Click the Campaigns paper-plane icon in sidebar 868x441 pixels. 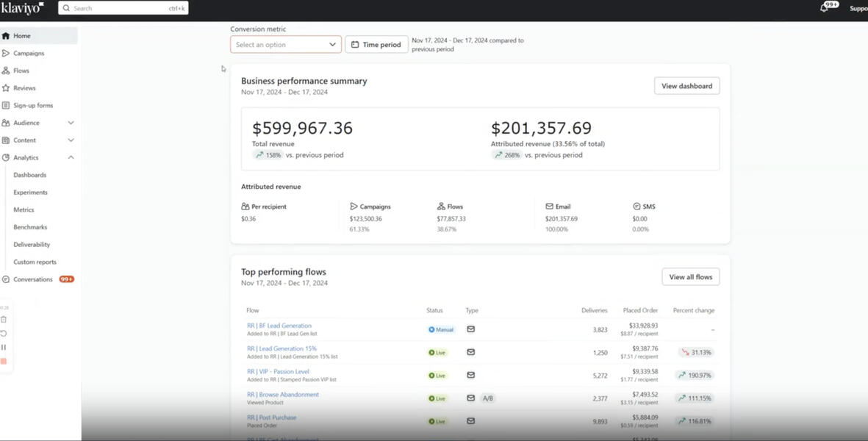pyautogui.click(x=6, y=54)
